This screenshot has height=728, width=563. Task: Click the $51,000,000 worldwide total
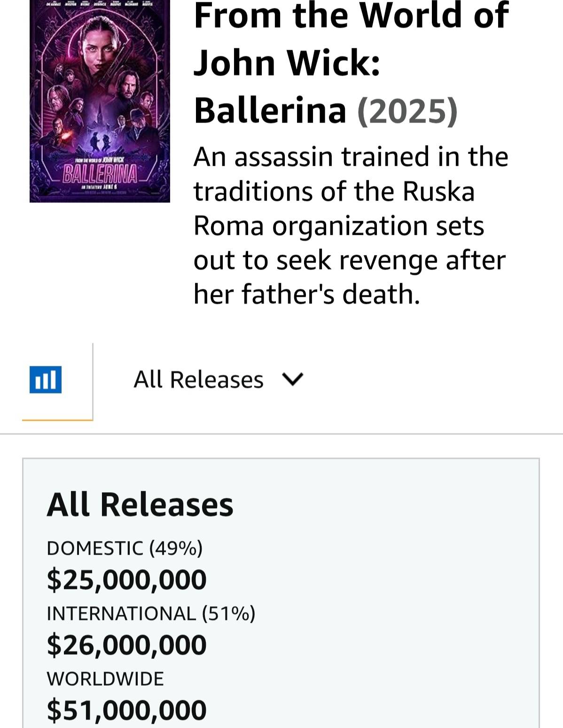pos(126,710)
